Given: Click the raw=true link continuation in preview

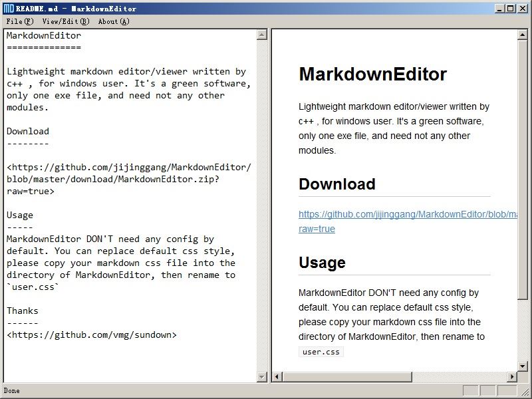Looking at the screenshot, I should 317,229.
